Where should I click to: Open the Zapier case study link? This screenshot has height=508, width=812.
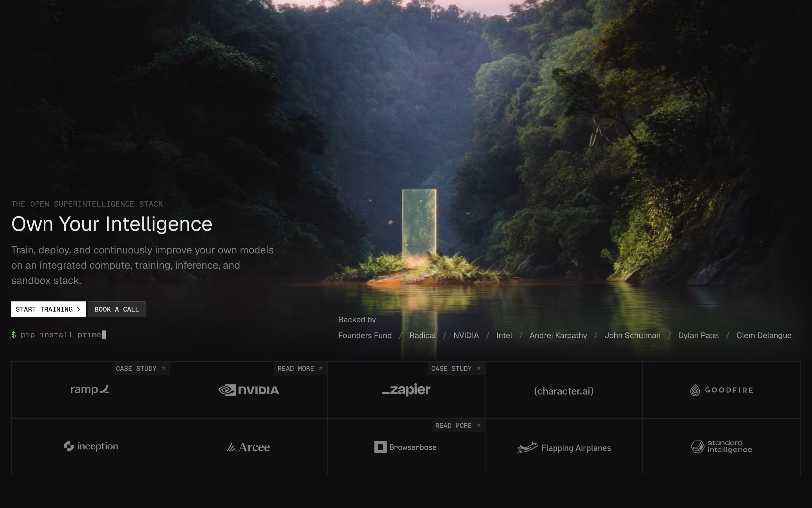(456, 369)
